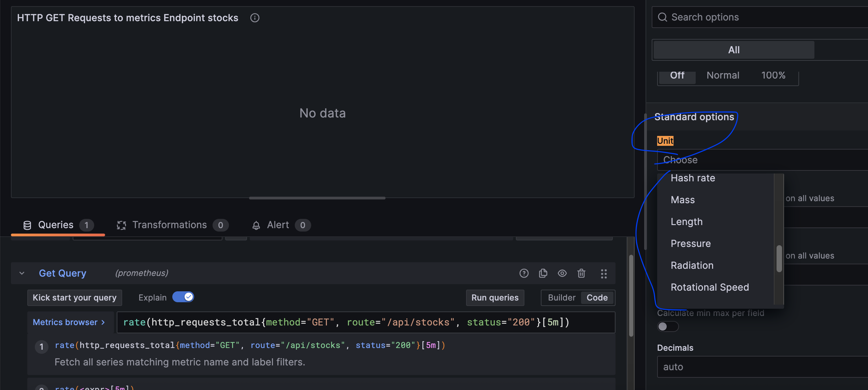
Task: Click the explain step 1 rate expression
Action: [x=250, y=345]
